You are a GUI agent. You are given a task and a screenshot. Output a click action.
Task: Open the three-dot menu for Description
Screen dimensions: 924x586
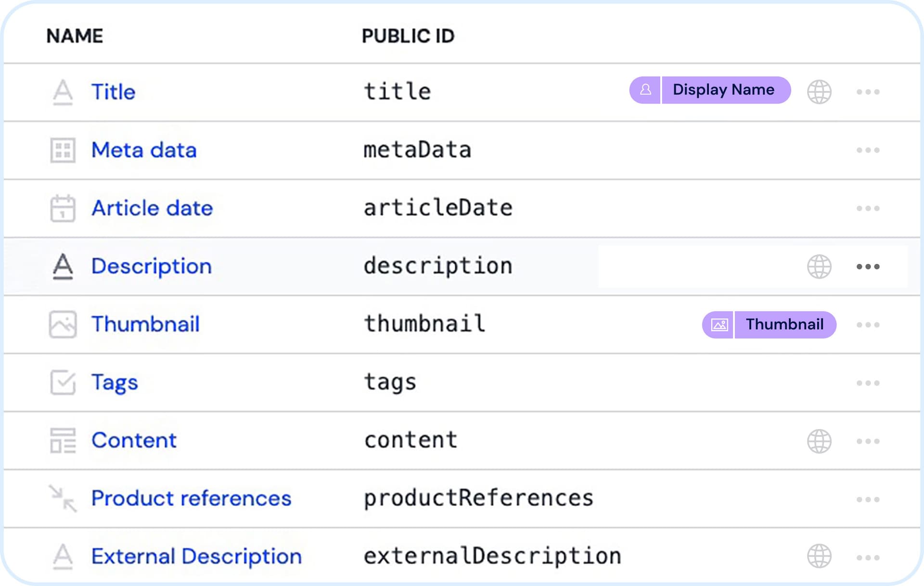(x=868, y=266)
